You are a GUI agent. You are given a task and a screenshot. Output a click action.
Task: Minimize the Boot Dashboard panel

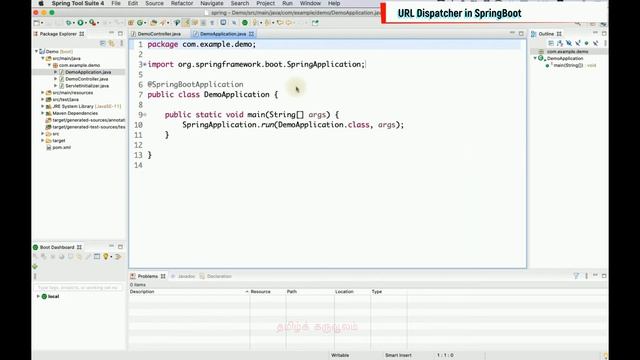coord(111,247)
